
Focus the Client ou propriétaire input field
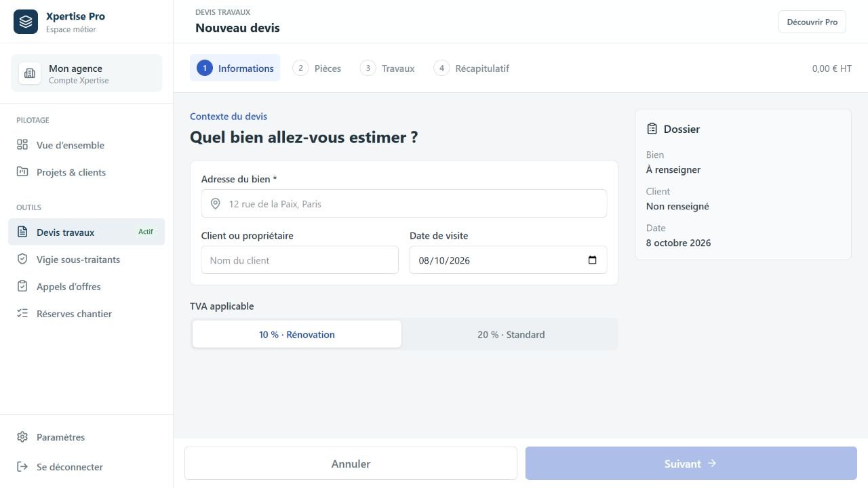coord(300,260)
